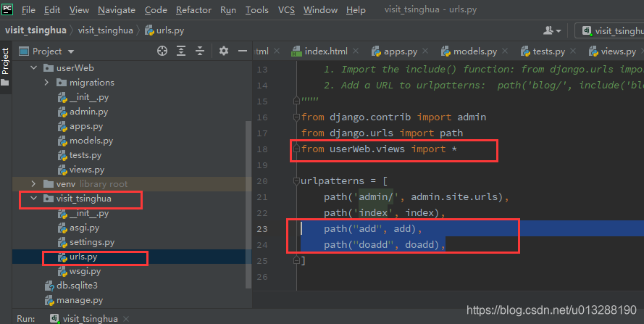Open the Edit menu
Image resolution: width=644 pixels, height=324 pixels.
click(52, 10)
